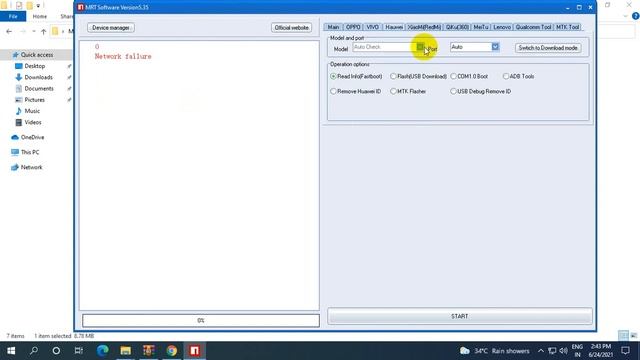Open the Home ribbon tab in Explorer
Screen dimensions: 640x360
coord(40,16)
